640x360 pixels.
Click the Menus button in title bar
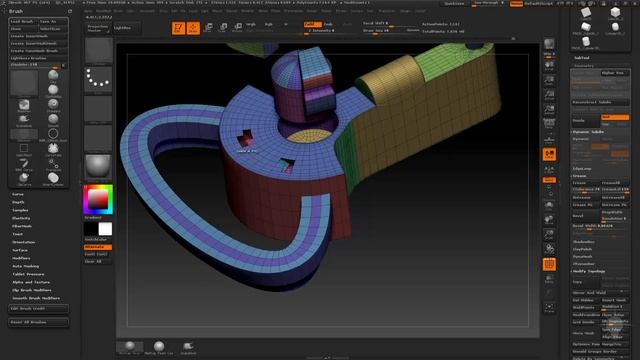click(516, 3)
